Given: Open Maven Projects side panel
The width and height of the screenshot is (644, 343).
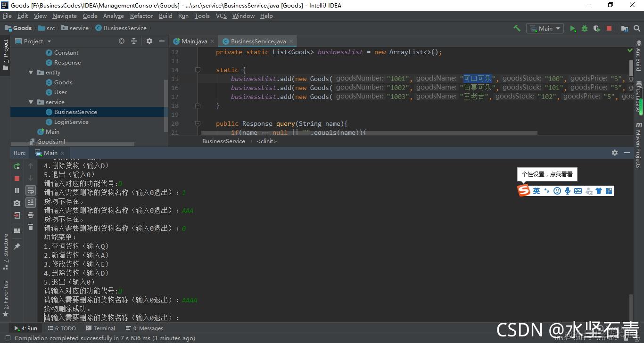Looking at the screenshot, I should click(639, 145).
